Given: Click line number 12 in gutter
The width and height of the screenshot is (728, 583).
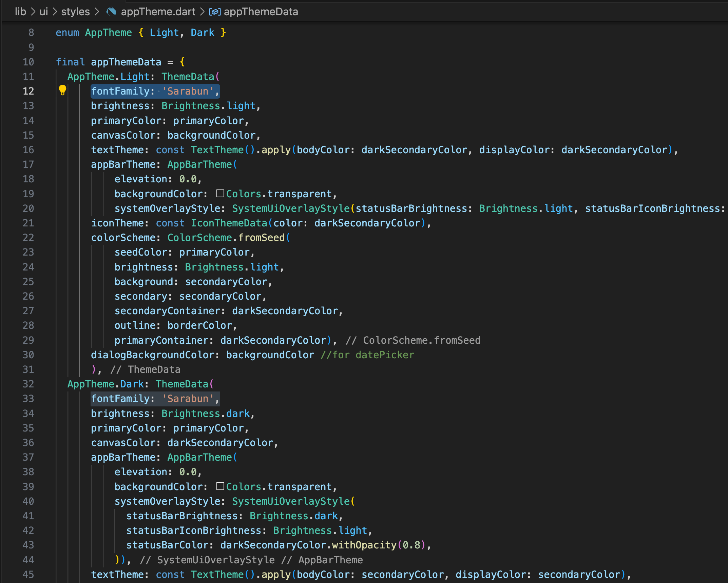Looking at the screenshot, I should pyautogui.click(x=28, y=91).
